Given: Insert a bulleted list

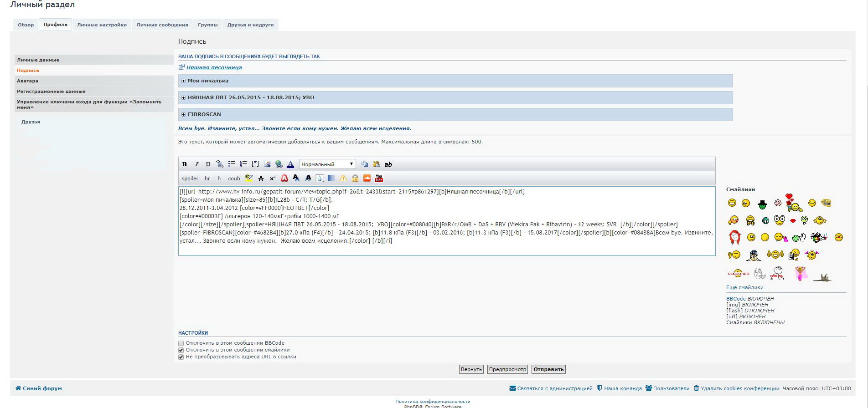Looking at the screenshot, I should pyautogui.click(x=232, y=164).
